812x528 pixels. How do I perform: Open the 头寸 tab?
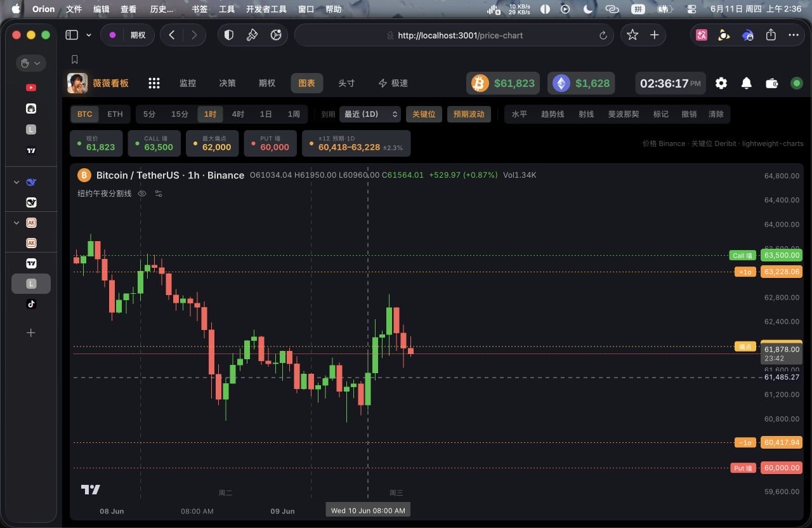(x=346, y=83)
